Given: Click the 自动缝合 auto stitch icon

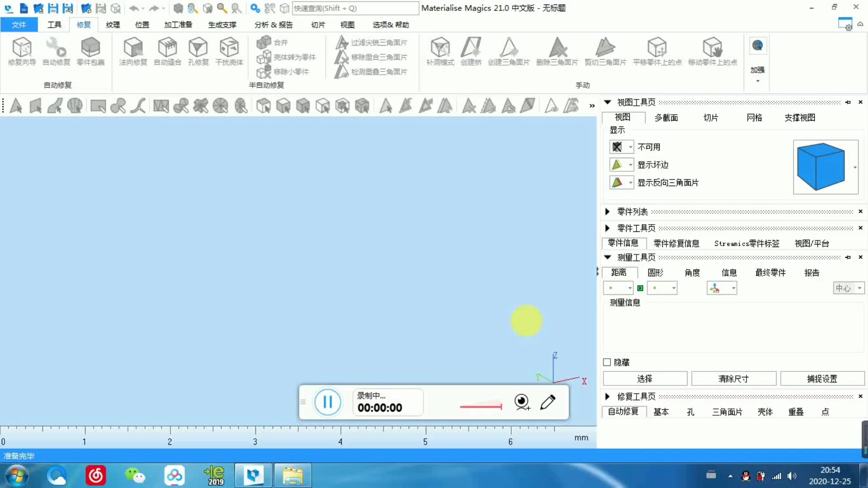Looking at the screenshot, I should pyautogui.click(x=167, y=51).
